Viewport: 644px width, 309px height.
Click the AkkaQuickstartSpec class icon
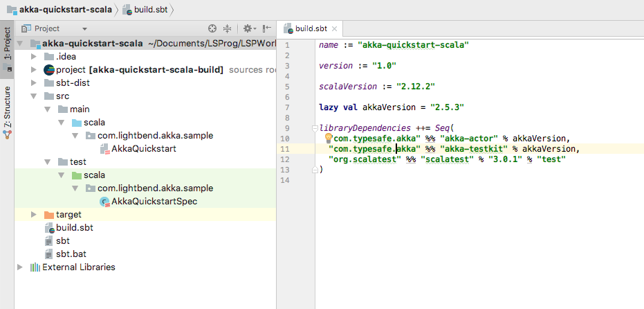pos(105,202)
